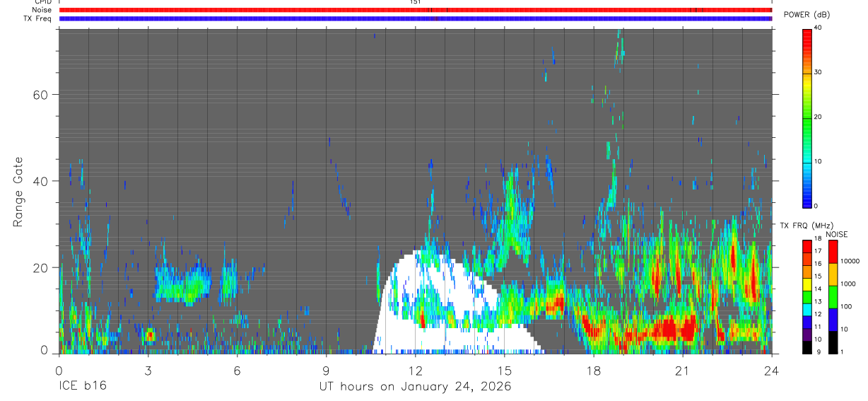The width and height of the screenshot is (868, 401).
Task: Select the black 9–10 MHz TX FRQ swatch
Action: pos(807,347)
